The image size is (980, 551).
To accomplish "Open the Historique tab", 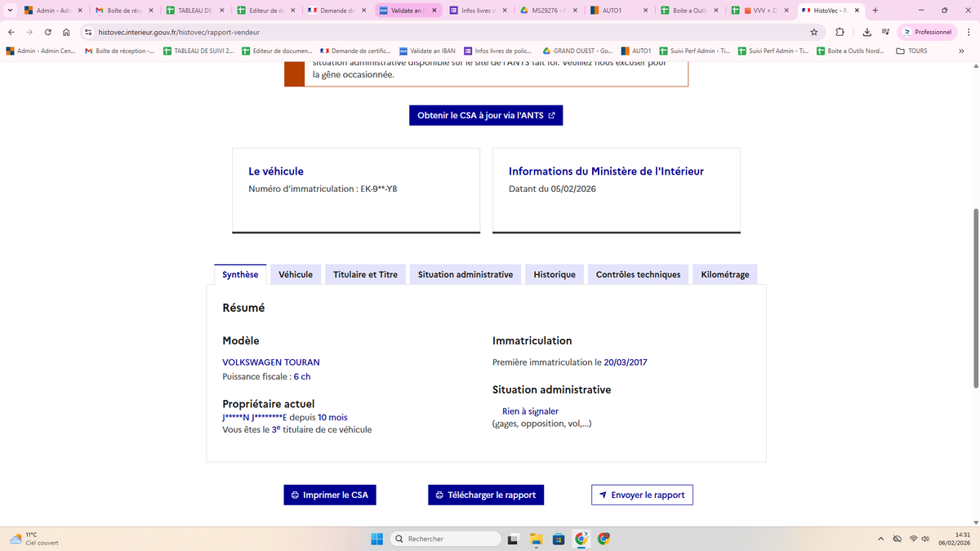I will (555, 274).
